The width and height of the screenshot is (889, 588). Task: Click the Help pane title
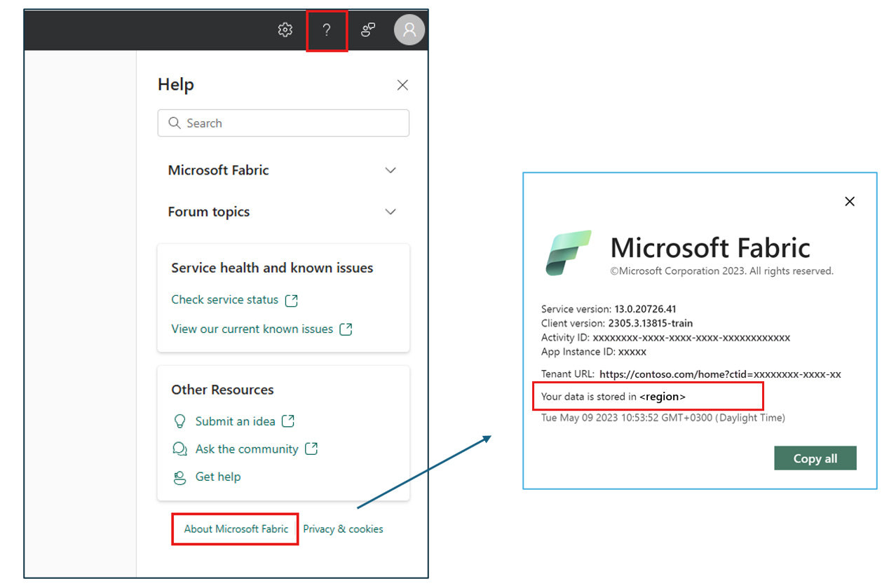176,85
